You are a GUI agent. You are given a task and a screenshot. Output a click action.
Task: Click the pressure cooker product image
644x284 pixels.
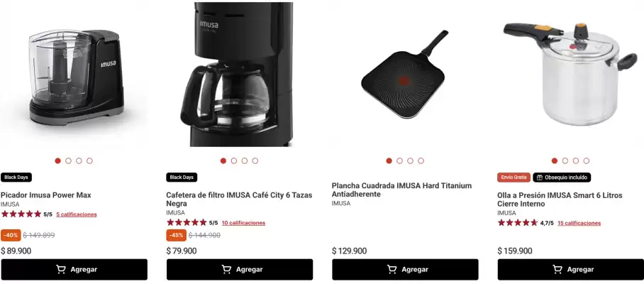click(x=570, y=74)
